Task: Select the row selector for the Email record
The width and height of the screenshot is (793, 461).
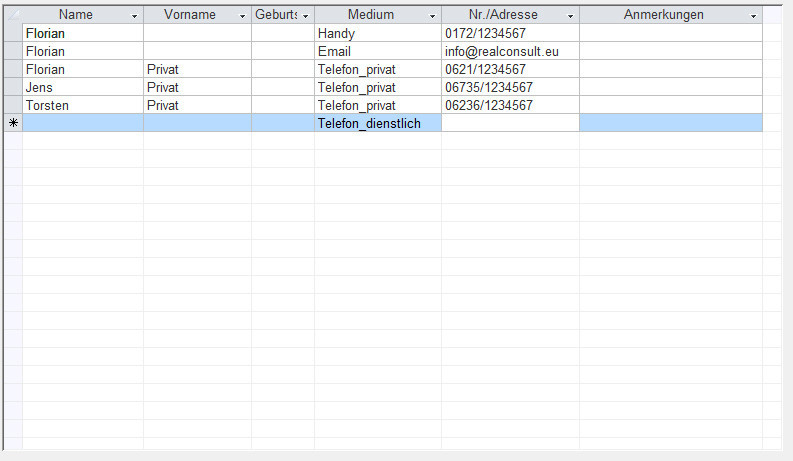Action: click(13, 51)
